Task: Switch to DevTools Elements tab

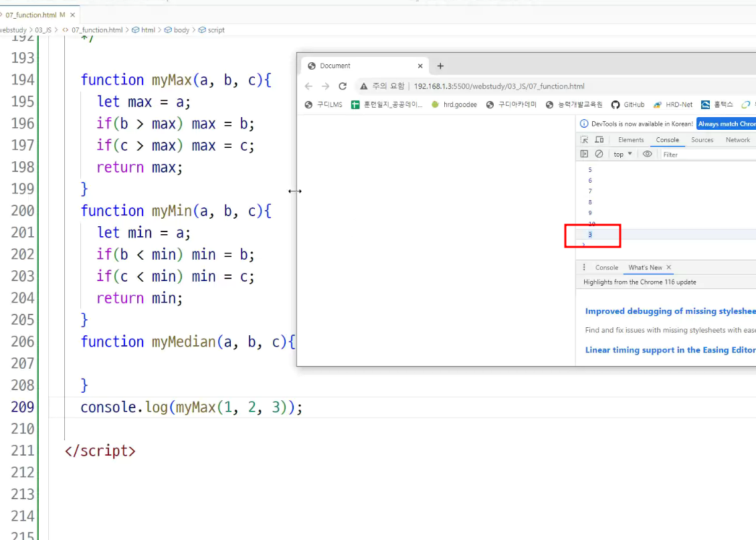Action: [631, 140]
